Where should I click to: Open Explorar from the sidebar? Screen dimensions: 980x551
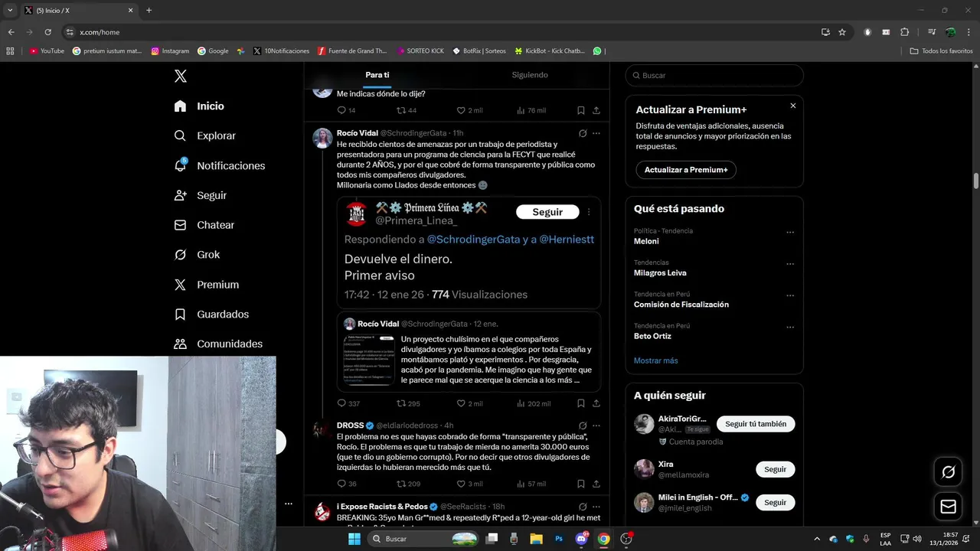click(x=204, y=135)
